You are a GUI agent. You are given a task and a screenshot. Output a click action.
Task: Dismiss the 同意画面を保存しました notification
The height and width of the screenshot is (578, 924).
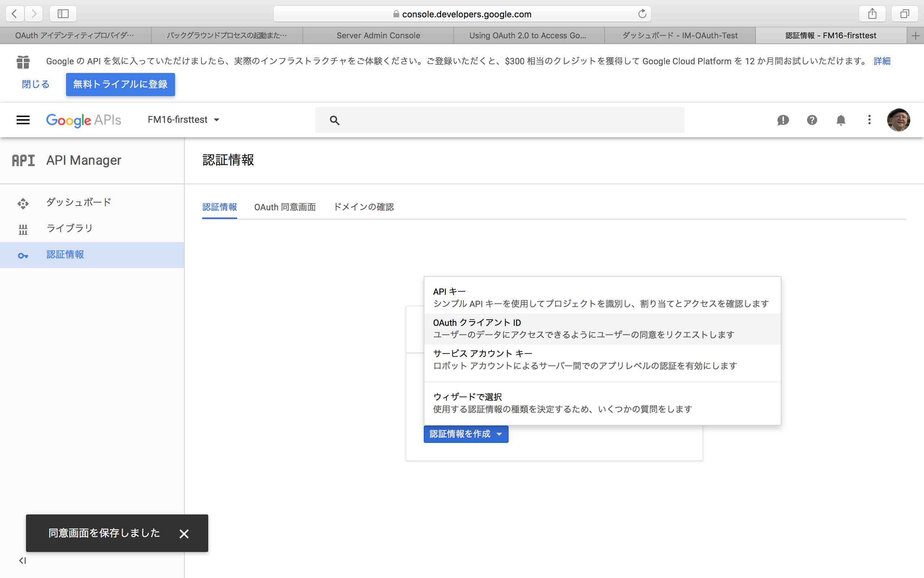click(x=184, y=534)
